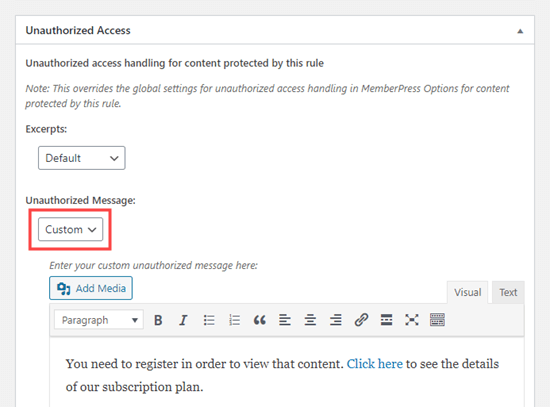Open the Excerpts Default dropdown

coord(82,158)
